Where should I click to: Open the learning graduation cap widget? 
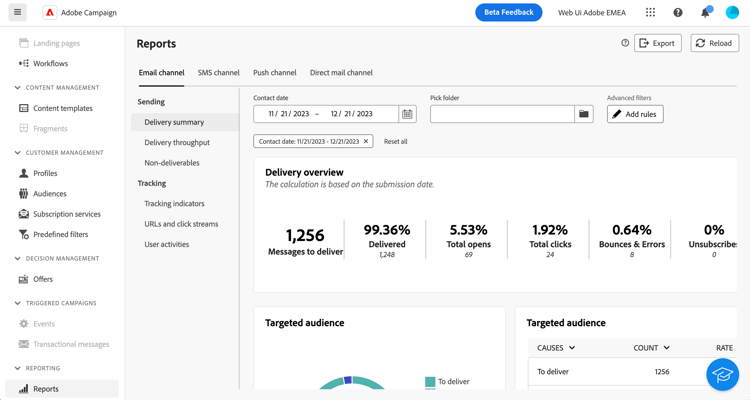pos(722,374)
